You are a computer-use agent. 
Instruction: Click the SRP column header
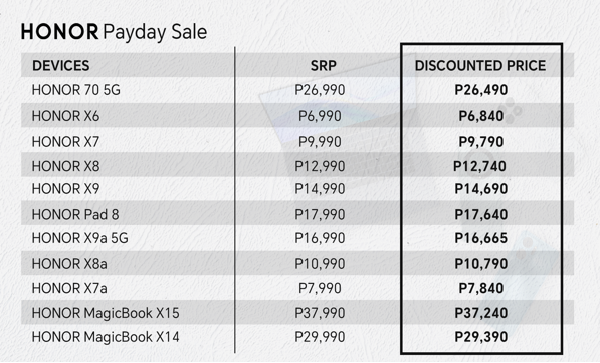click(x=323, y=66)
